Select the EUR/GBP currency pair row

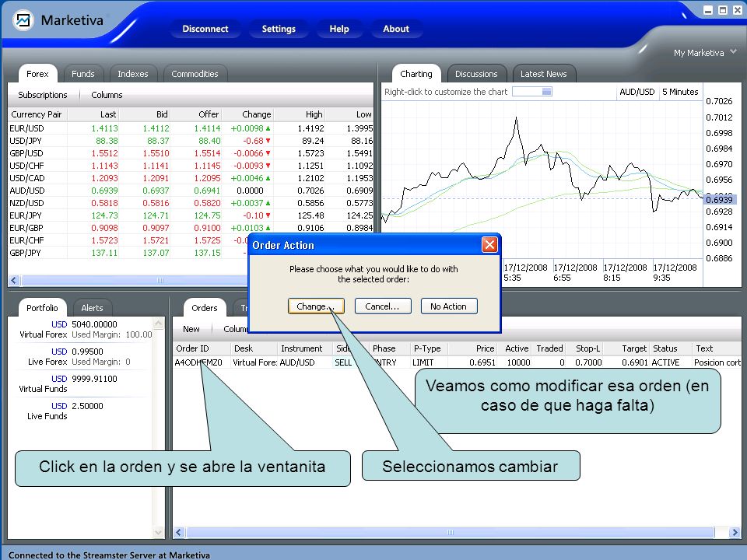191,228
